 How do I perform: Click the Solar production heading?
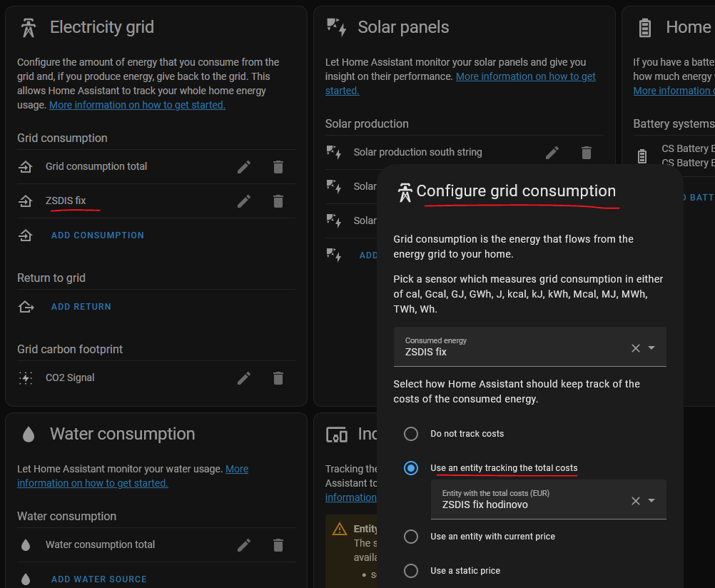point(367,123)
